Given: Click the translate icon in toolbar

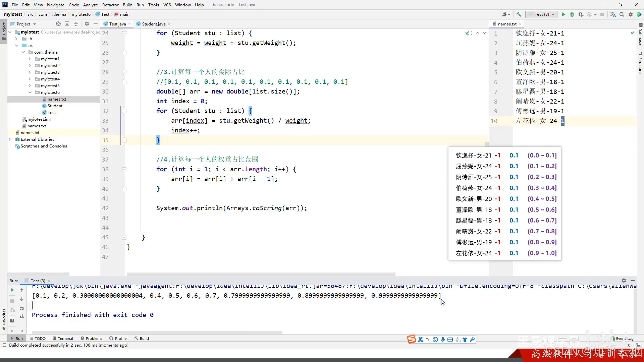Looking at the screenshot, I should pyautogui.click(x=613, y=14).
